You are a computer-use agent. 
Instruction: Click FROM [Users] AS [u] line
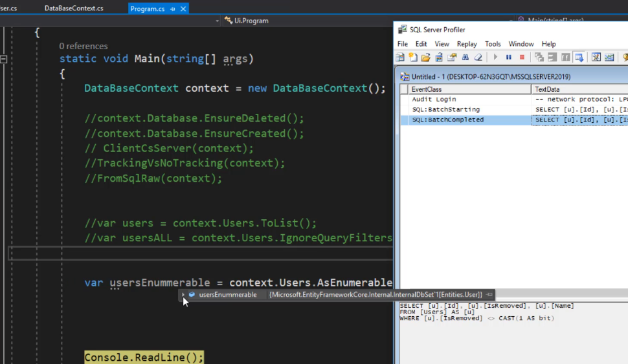pos(437,312)
